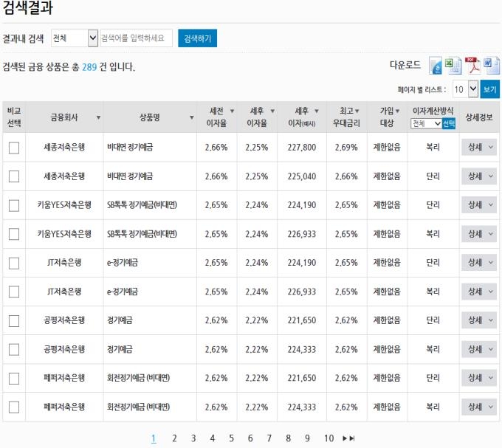Screen dimensions: 502x448
Task: Expand 상세 for 세종저축은행 복리 row
Action: 479,147
